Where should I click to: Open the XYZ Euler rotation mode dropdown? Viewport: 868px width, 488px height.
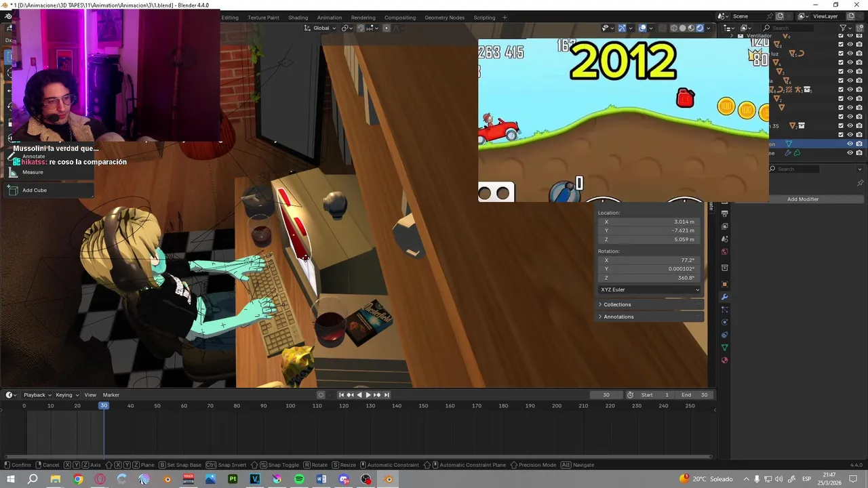[x=650, y=289]
